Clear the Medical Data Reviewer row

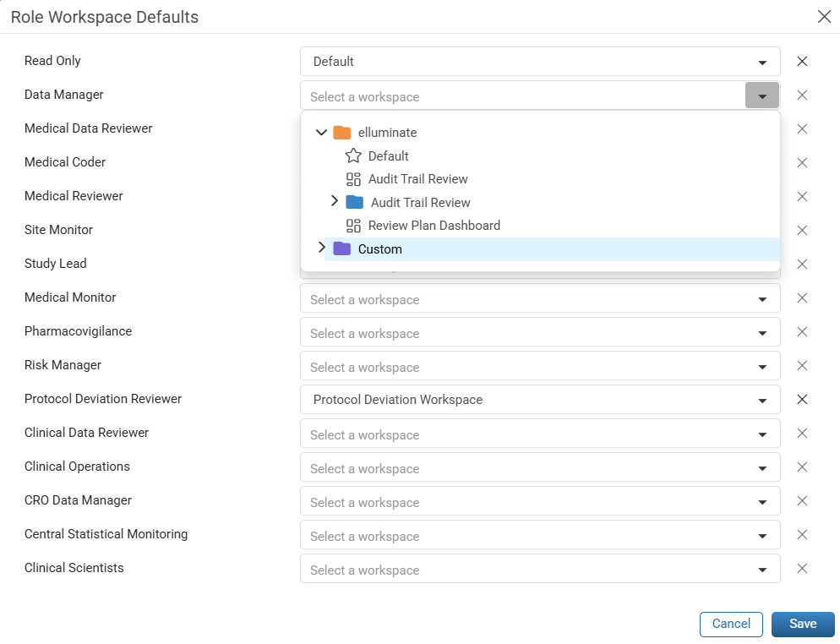801,128
